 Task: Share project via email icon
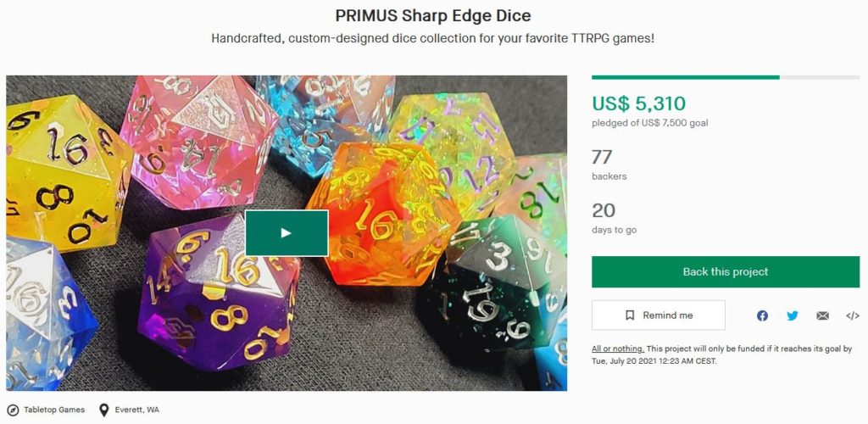click(822, 315)
